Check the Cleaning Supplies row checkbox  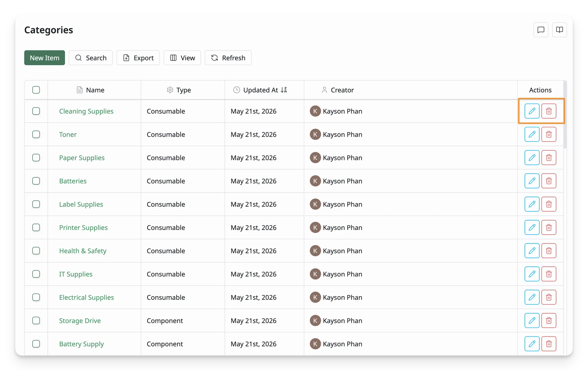[x=36, y=111]
